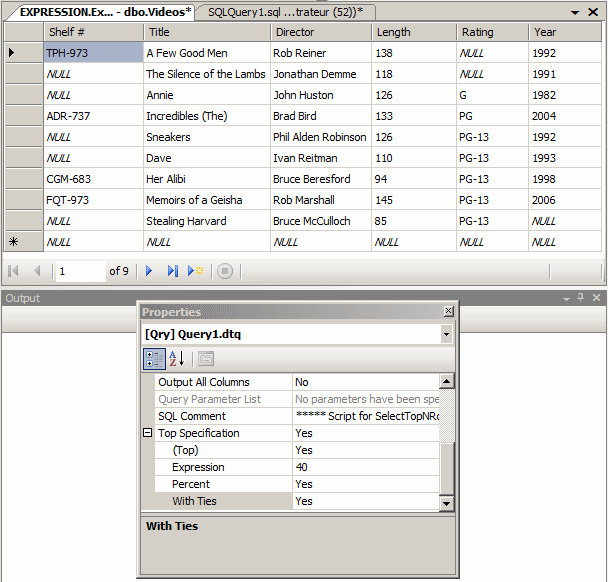This screenshot has width=608, height=582.
Task: Click the Annie title cell
Action: [207, 95]
